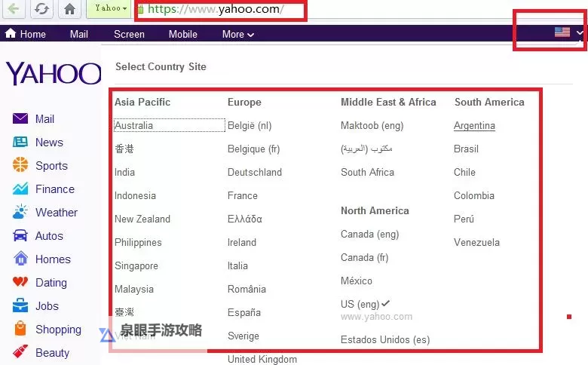Choose France country site

[242, 195]
